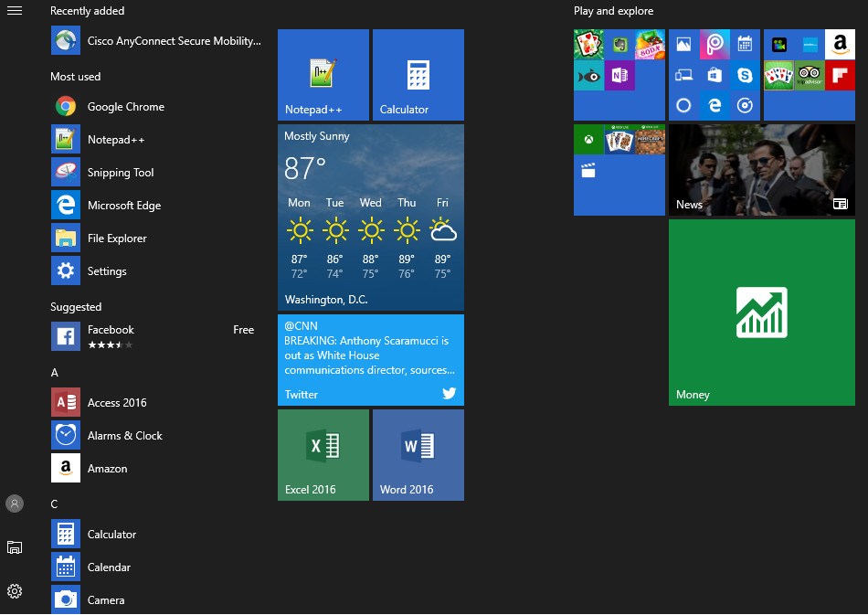The image size is (868, 615).
Task: Click the user account icon in sidebar
Action: click(15, 504)
